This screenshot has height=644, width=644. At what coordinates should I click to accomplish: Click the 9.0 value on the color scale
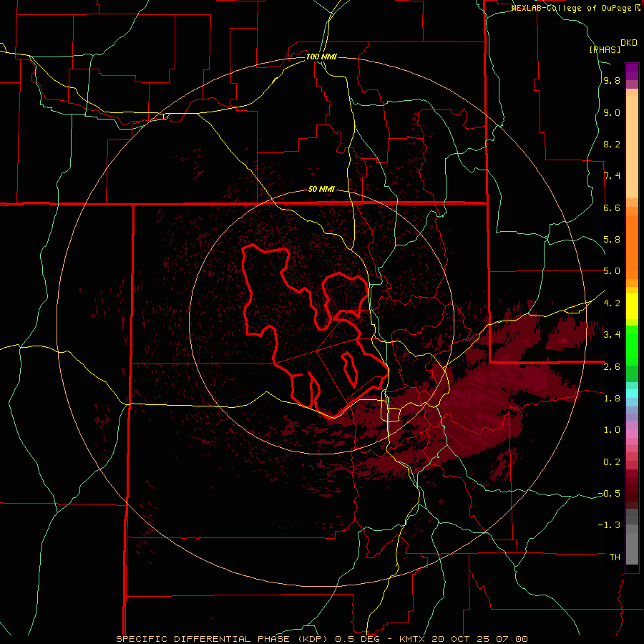click(x=612, y=112)
